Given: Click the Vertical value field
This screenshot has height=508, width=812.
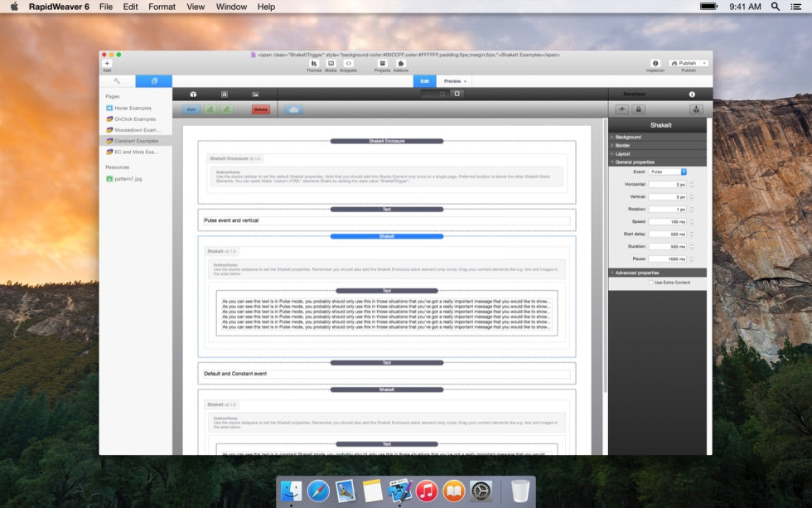Looking at the screenshot, I should pos(668,196).
